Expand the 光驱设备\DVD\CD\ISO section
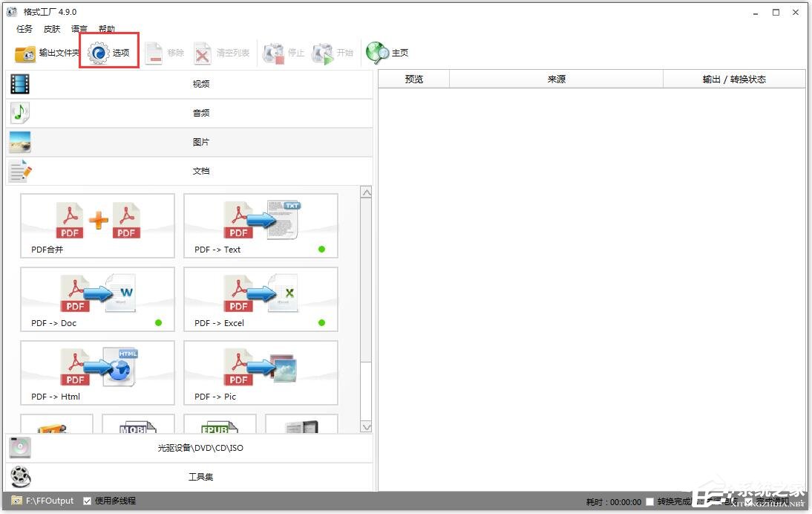 click(200, 448)
